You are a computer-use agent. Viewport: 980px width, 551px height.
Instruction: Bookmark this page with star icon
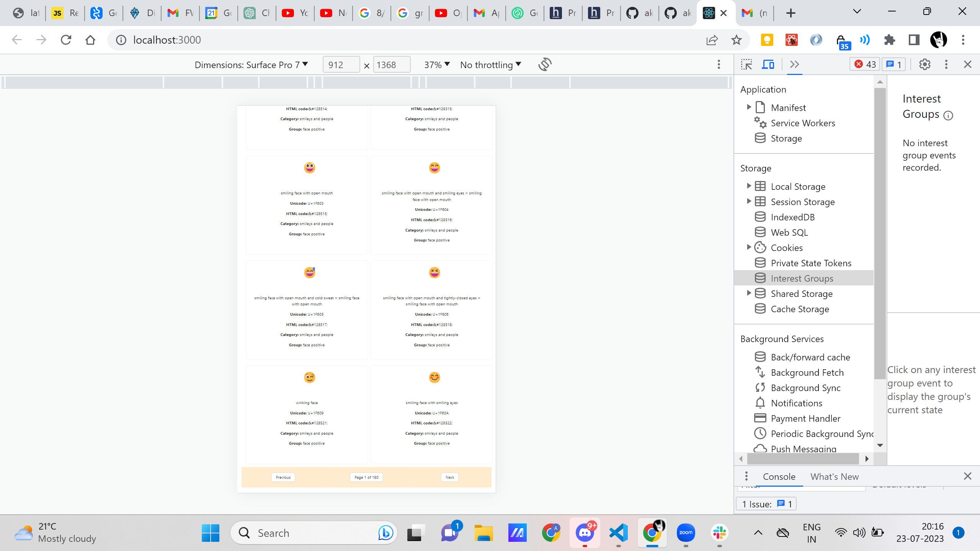point(736,40)
